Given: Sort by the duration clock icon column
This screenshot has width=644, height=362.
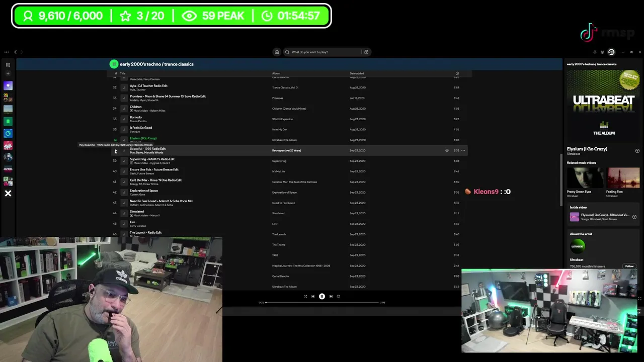Looking at the screenshot, I should pyautogui.click(x=457, y=73).
